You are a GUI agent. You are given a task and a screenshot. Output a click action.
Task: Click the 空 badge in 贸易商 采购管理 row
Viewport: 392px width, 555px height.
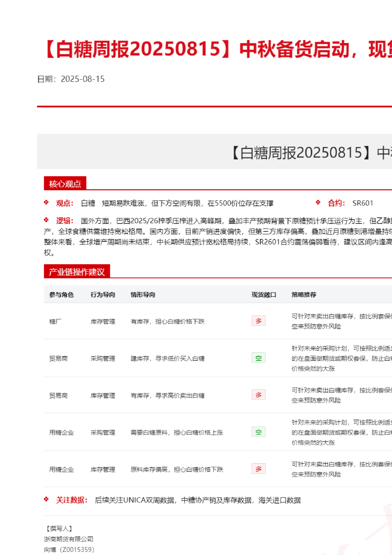[x=258, y=358]
